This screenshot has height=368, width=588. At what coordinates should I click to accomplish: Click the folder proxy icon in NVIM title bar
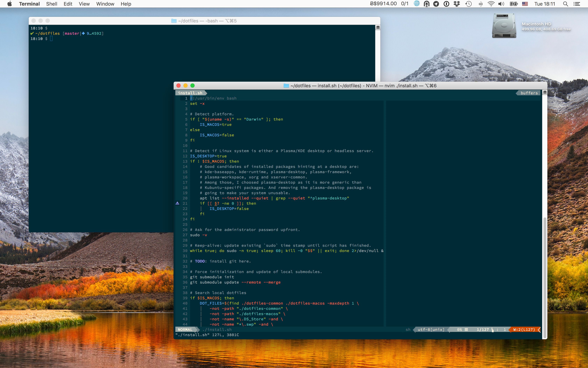pos(286,86)
